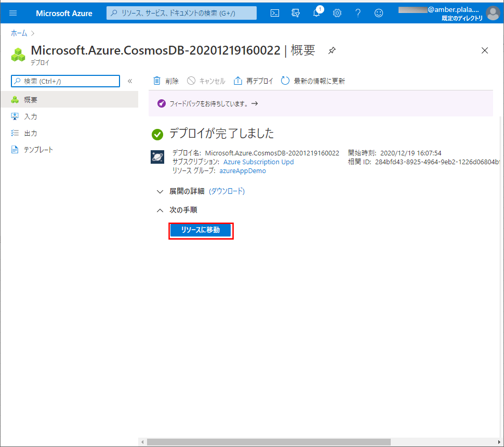Click the Microsoft Azure logo text

(64, 13)
